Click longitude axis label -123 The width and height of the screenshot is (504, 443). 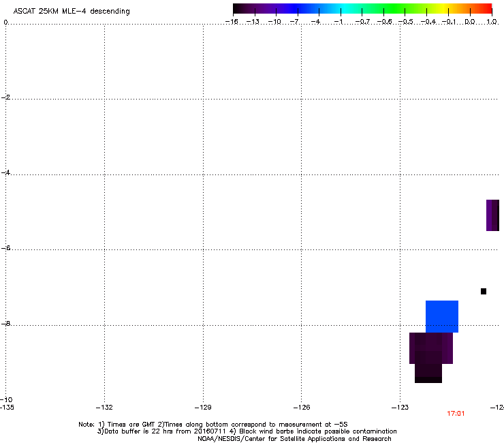[400, 408]
